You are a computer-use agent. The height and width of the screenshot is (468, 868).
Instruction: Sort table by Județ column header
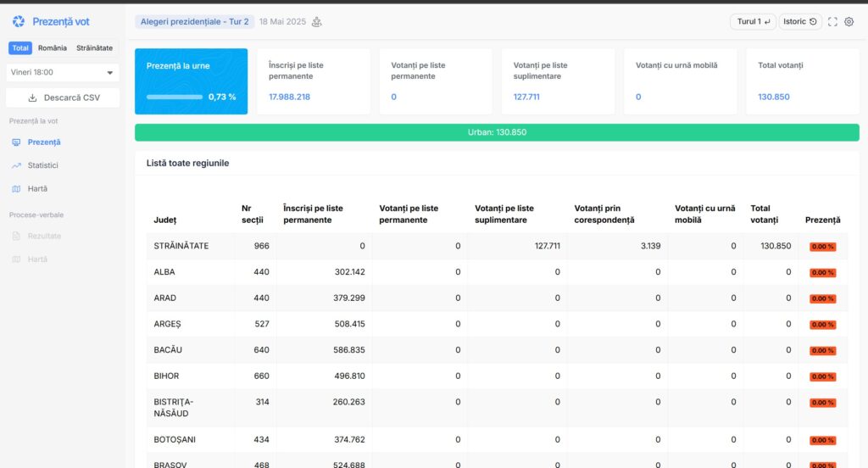click(x=164, y=220)
